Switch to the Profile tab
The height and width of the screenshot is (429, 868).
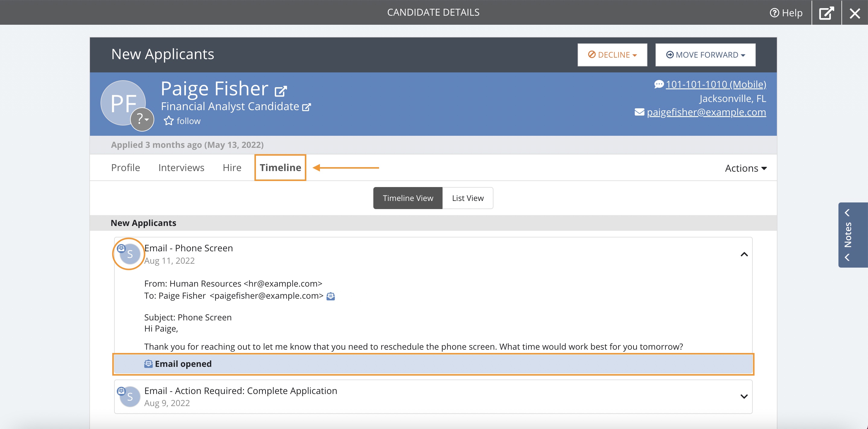click(125, 167)
